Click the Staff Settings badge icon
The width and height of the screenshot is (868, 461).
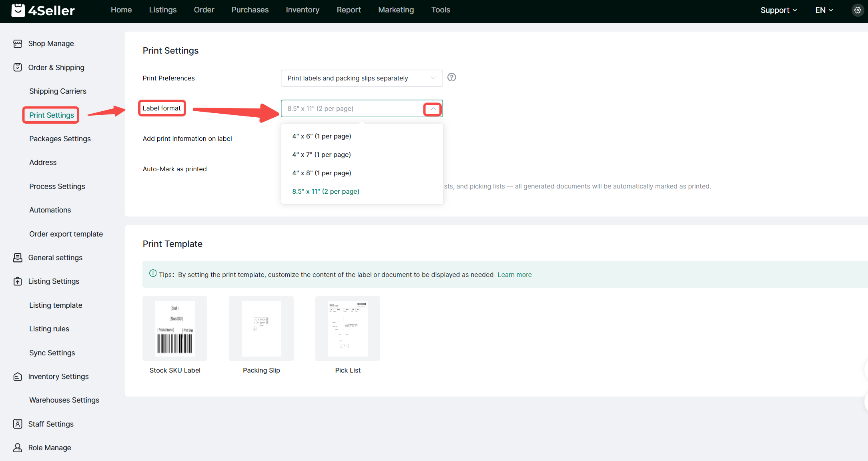[x=18, y=424]
